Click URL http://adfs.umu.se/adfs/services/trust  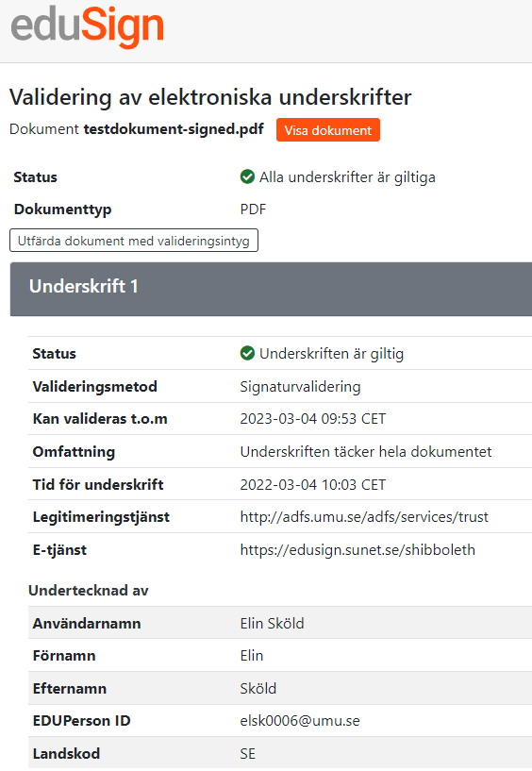[364, 517]
